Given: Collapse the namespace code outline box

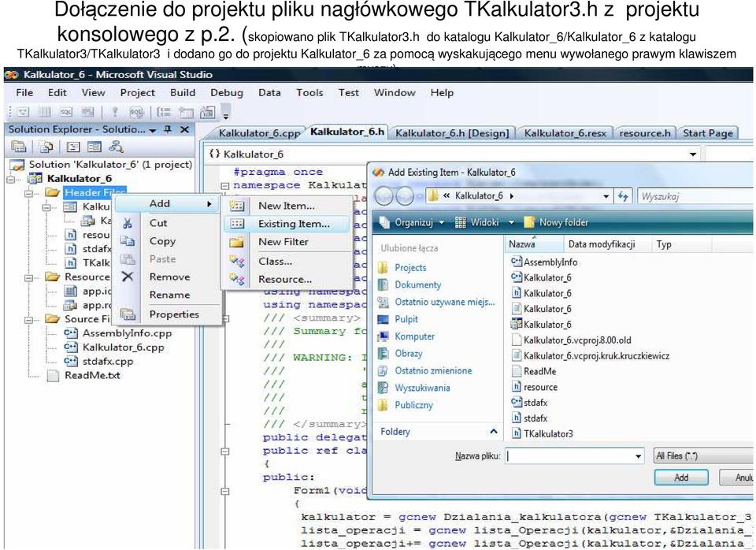Looking at the screenshot, I should click(x=224, y=186).
